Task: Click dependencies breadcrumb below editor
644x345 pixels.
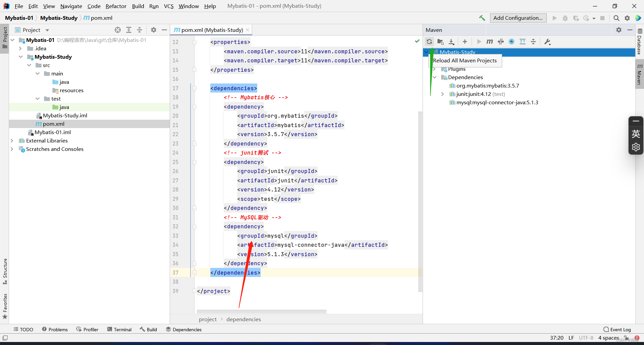Action: [244, 320]
